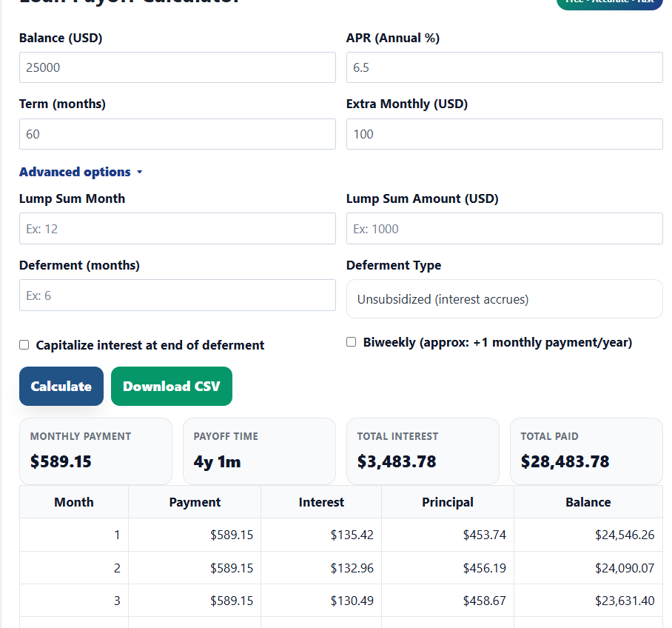The width and height of the screenshot is (672, 628).
Task: Click the Deferment (months) input
Action: (x=177, y=295)
